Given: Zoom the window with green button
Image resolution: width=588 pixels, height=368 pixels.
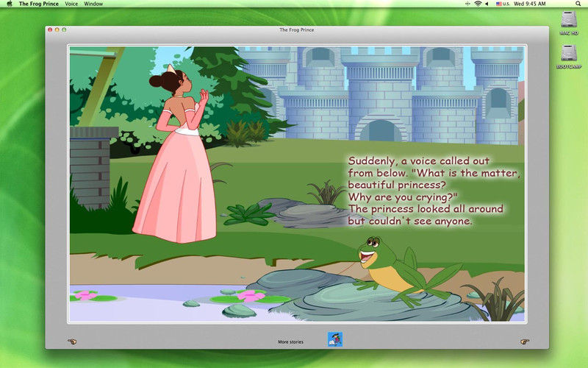Looking at the screenshot, I should click(65, 29).
